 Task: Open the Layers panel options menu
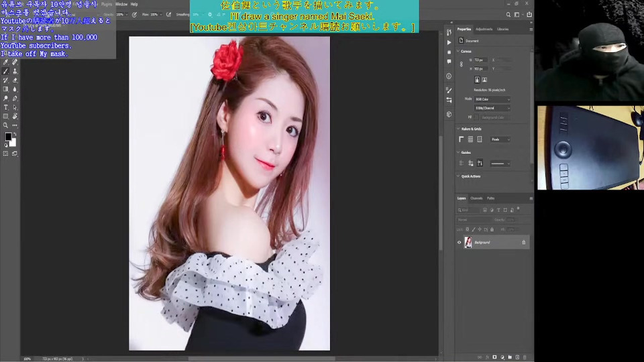coord(531,198)
